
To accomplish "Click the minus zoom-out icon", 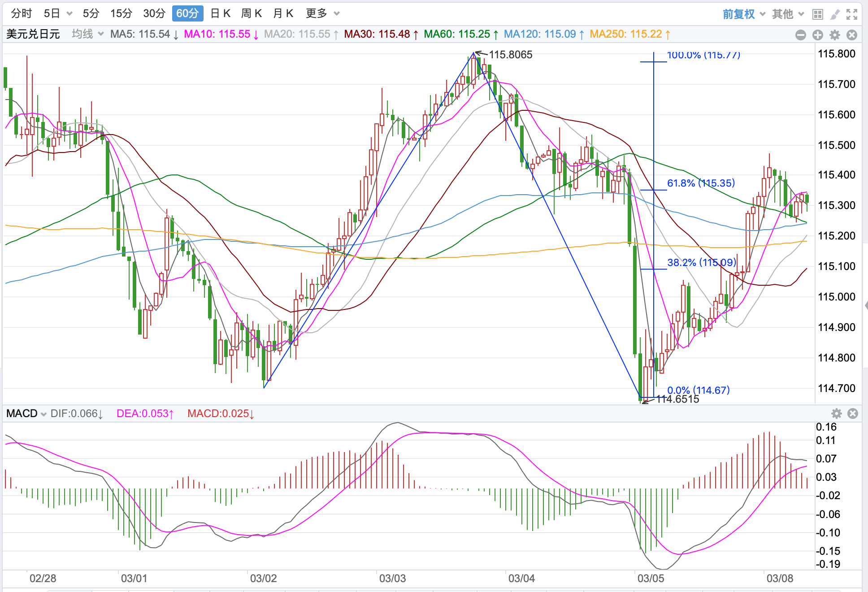I will (800, 35).
